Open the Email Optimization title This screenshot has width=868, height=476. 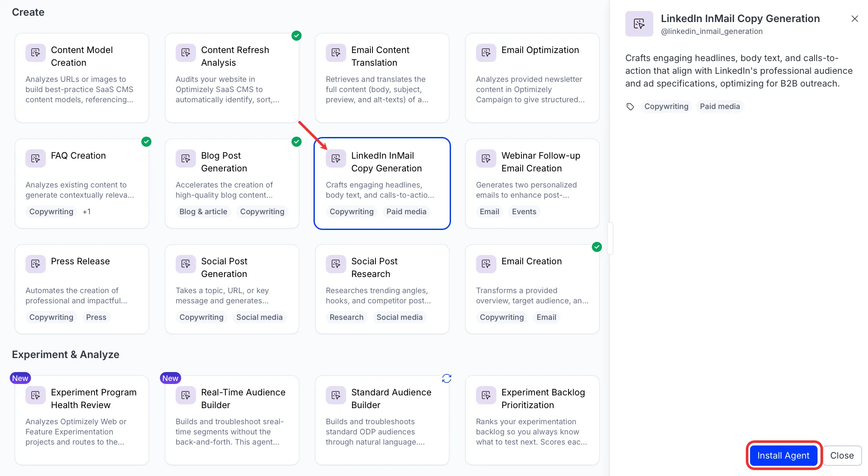[540, 50]
